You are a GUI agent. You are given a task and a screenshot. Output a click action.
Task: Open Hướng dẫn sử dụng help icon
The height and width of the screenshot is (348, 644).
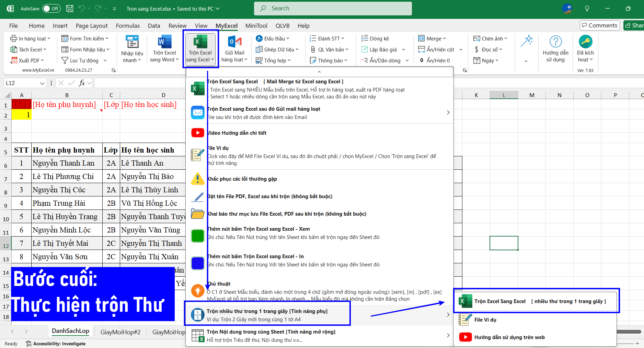(x=555, y=42)
